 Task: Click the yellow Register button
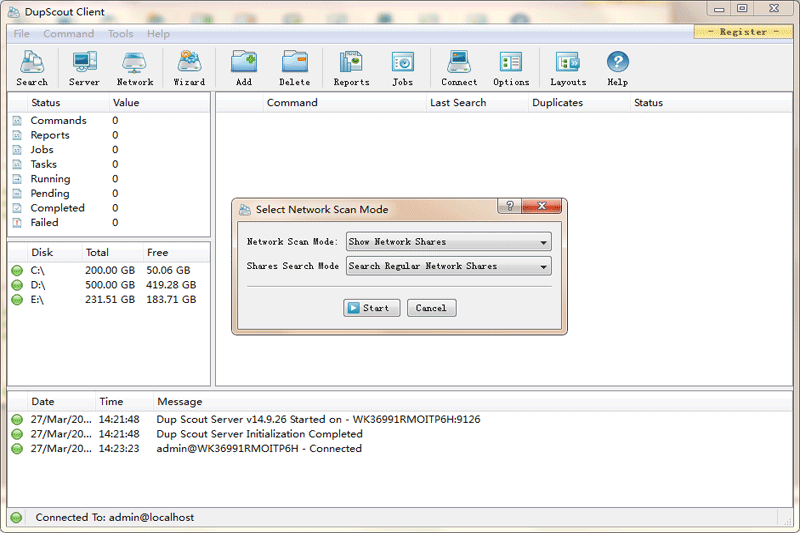pos(743,32)
